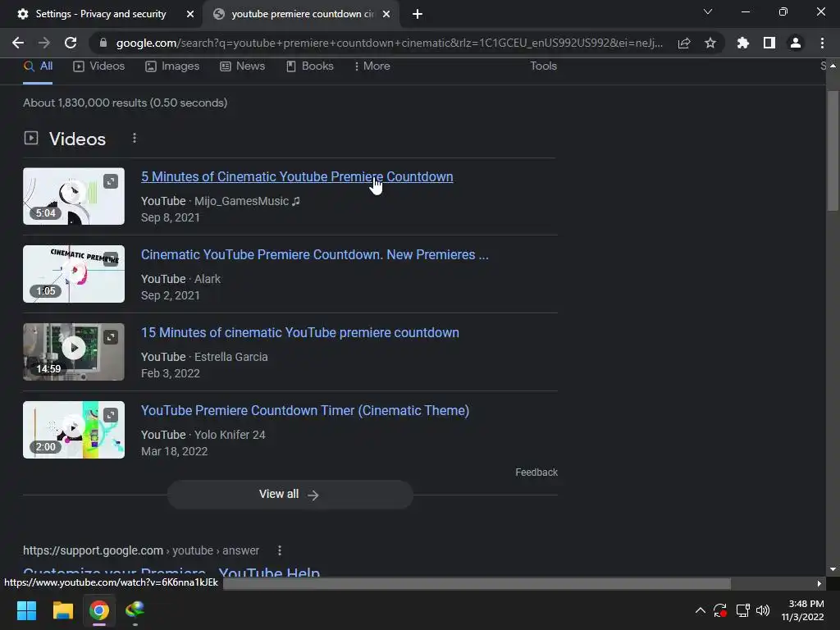Play the 1:05 Alark video thumbnail
Image resolution: width=840 pixels, height=630 pixels.
tap(74, 274)
